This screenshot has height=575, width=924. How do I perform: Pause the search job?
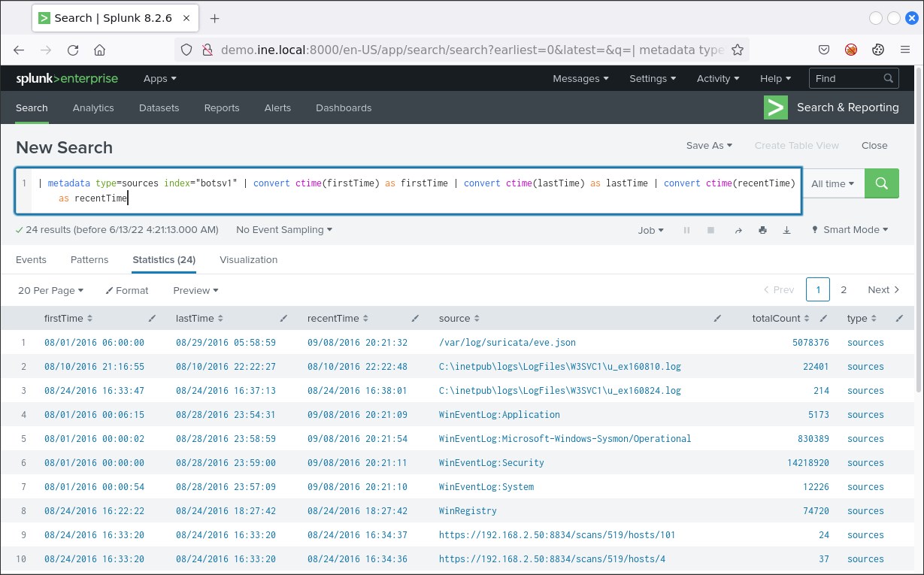686,230
